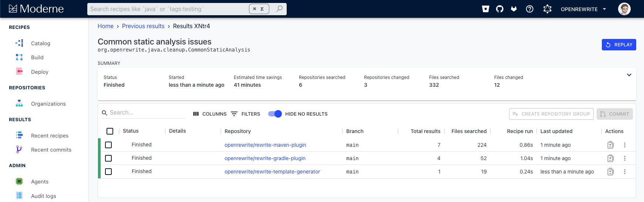Toggle Hide No Results switch

tap(275, 114)
